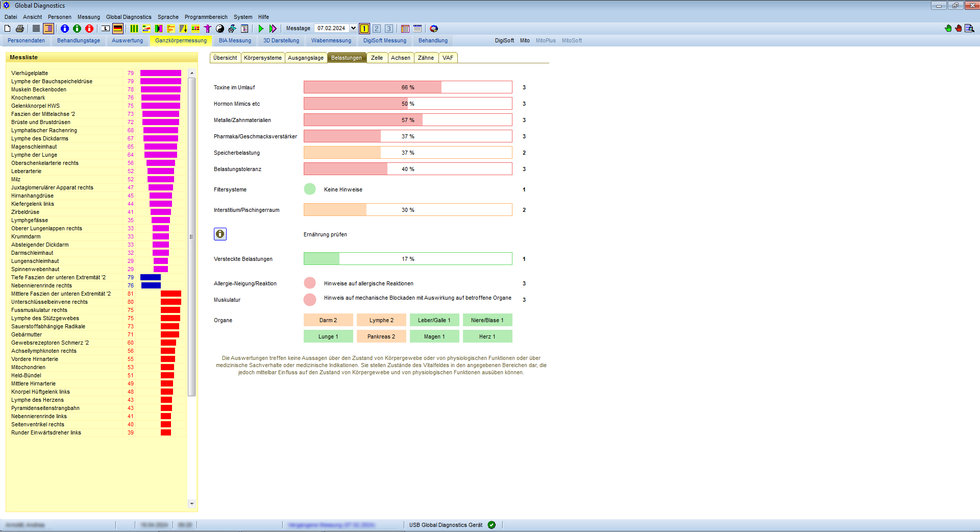Image resolution: width=980 pixels, height=532 pixels.
Task: Click the German flag language icon
Action: point(118,29)
